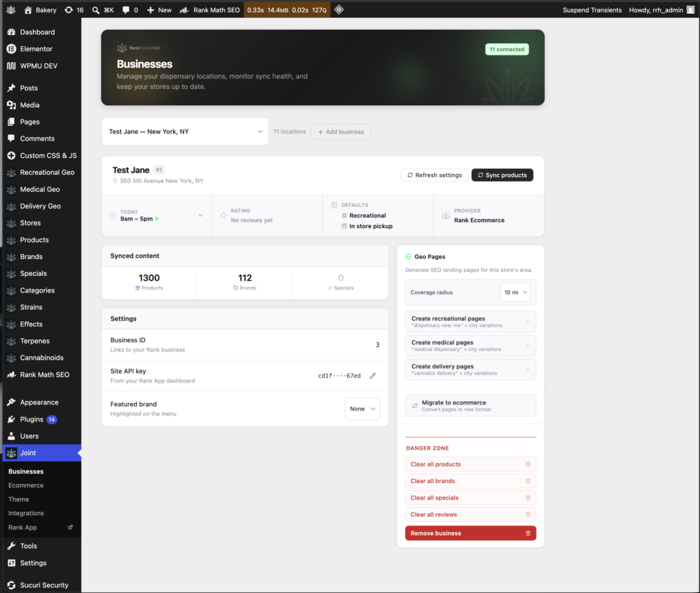Click Clear all reviews

(x=470, y=514)
